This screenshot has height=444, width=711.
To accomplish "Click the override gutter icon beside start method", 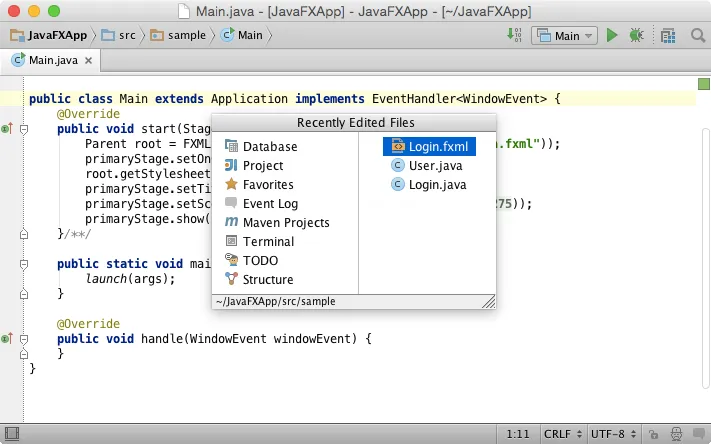I will click(x=7, y=129).
